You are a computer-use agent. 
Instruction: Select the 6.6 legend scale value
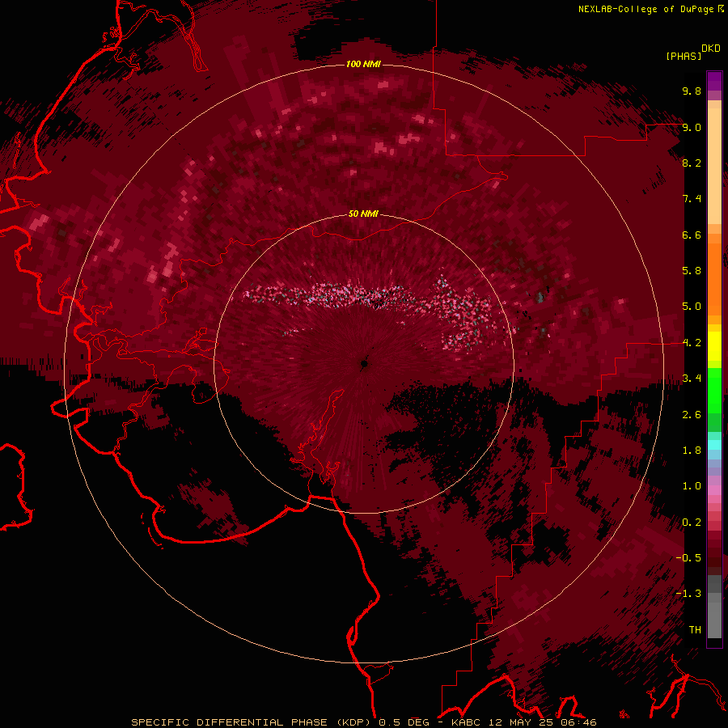pyautogui.click(x=692, y=235)
